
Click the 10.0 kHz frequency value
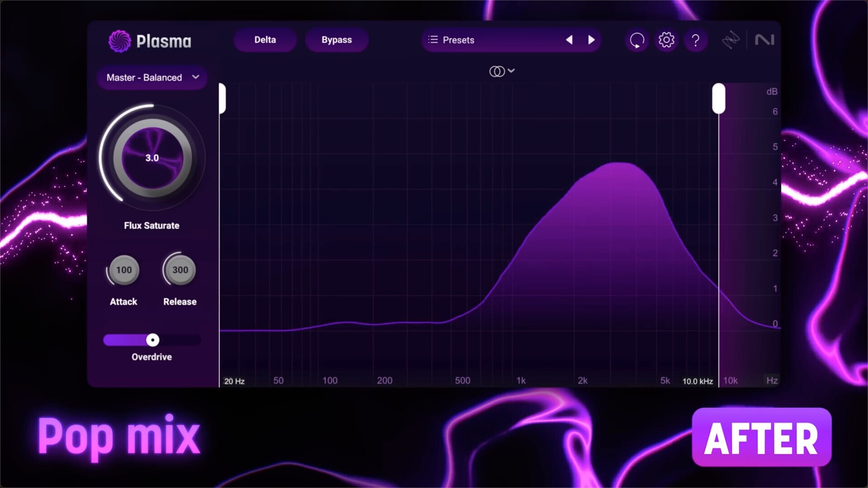coord(698,381)
